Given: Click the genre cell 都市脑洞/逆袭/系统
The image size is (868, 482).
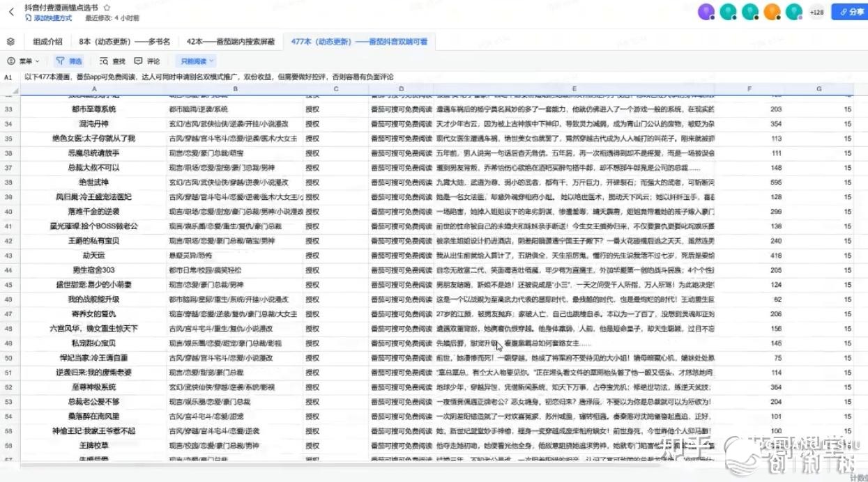Looking at the screenshot, I should click(x=235, y=109).
